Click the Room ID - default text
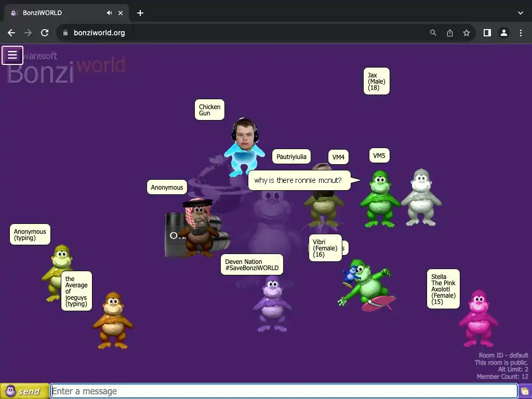 pyautogui.click(x=503, y=355)
